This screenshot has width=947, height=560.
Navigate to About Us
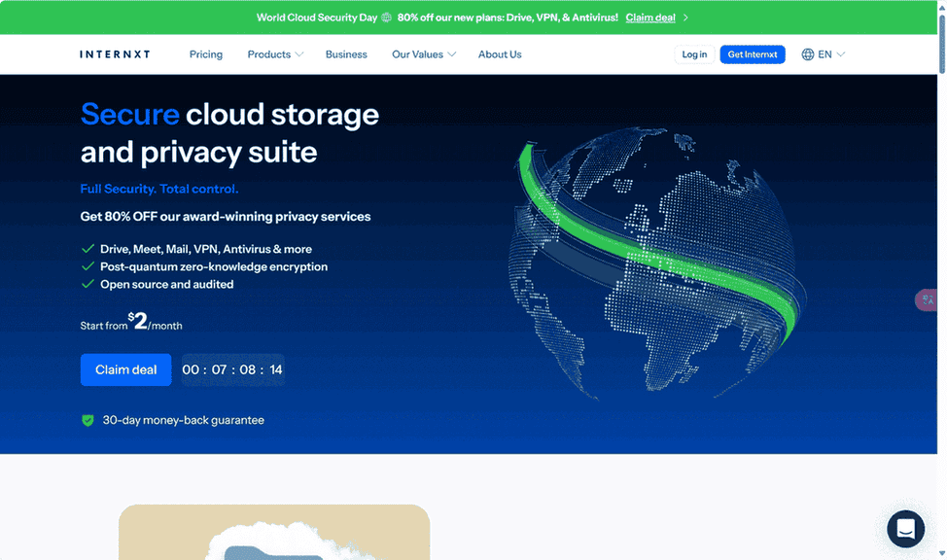[500, 54]
